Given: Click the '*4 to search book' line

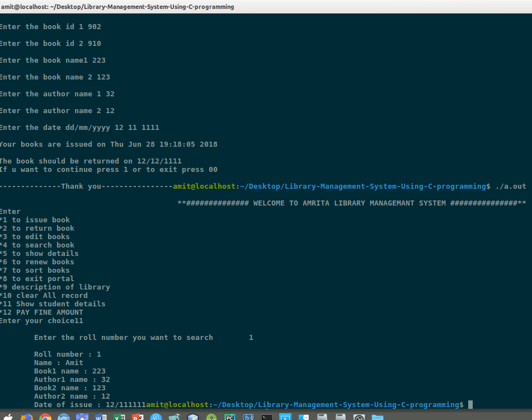Looking at the screenshot, I should (37, 245).
